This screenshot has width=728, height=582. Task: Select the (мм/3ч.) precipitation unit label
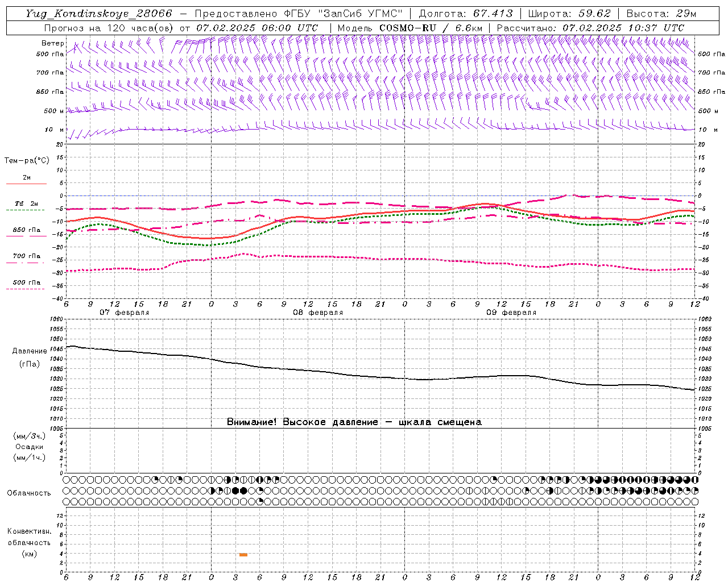click(x=30, y=436)
